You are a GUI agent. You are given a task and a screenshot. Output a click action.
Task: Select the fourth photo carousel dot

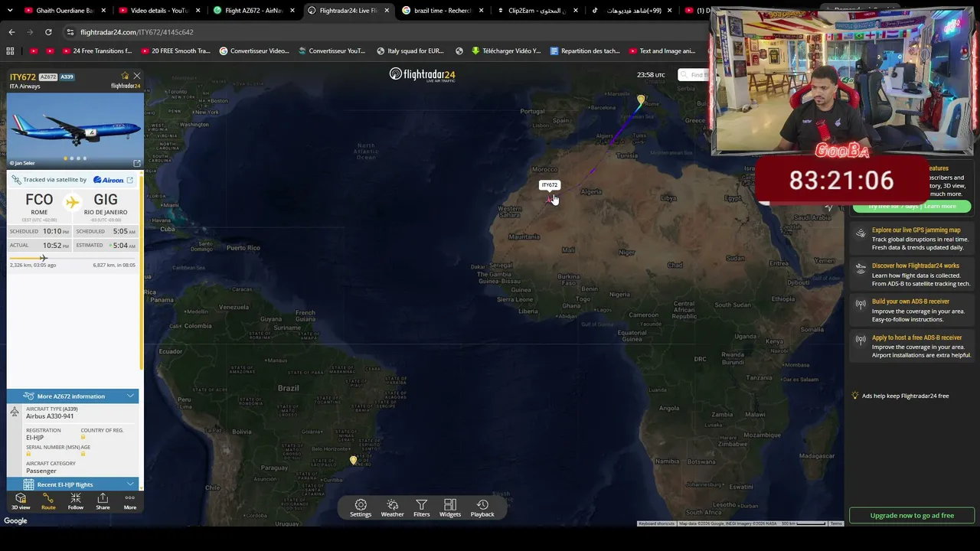(85, 158)
